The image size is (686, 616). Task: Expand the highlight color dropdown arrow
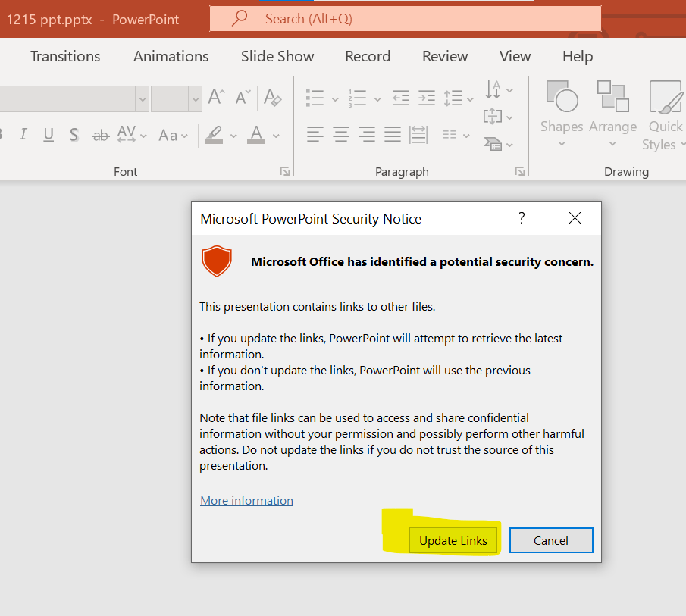[x=233, y=136]
